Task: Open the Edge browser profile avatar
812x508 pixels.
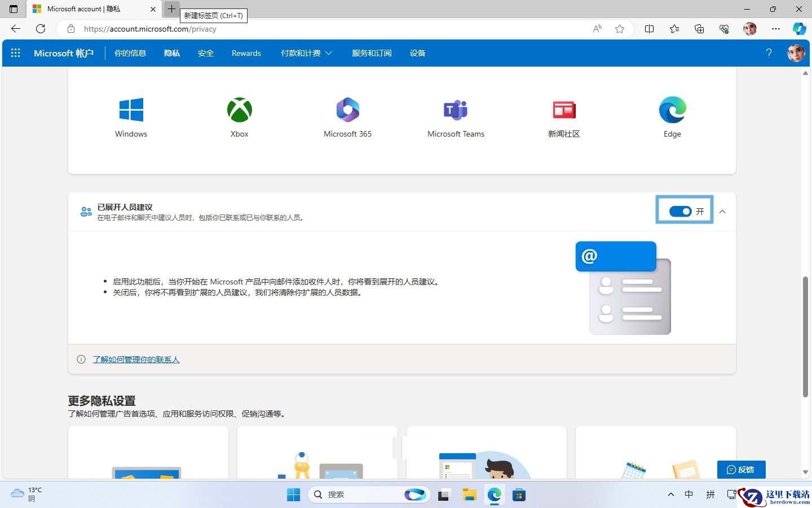Action: 749,29
